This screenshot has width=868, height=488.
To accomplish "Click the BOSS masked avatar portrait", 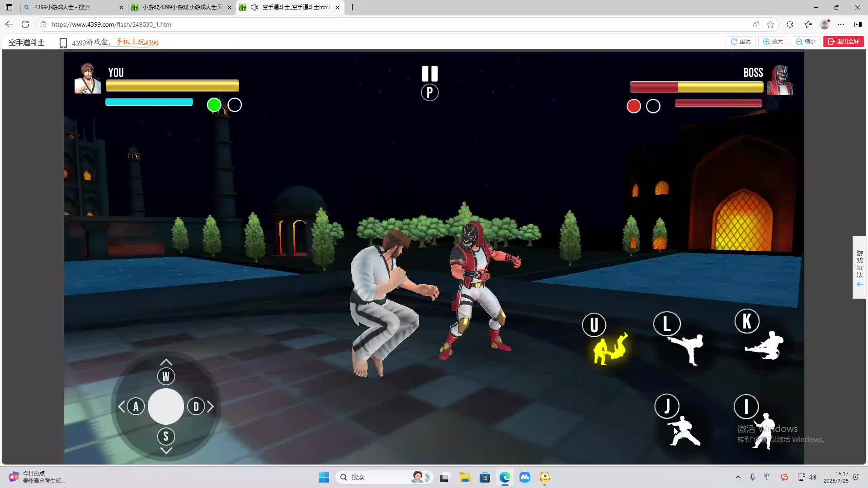I will [780, 80].
